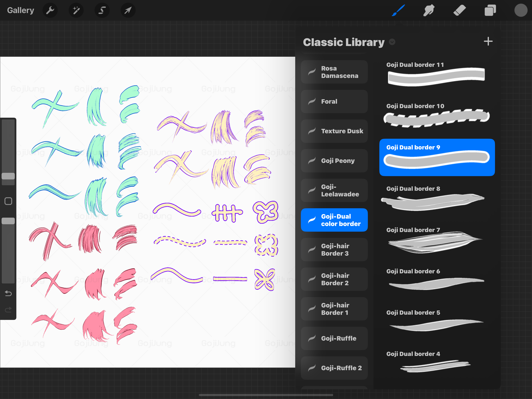532x399 pixels.
Task: Open the Texture Dusk brush set
Action: click(334, 131)
